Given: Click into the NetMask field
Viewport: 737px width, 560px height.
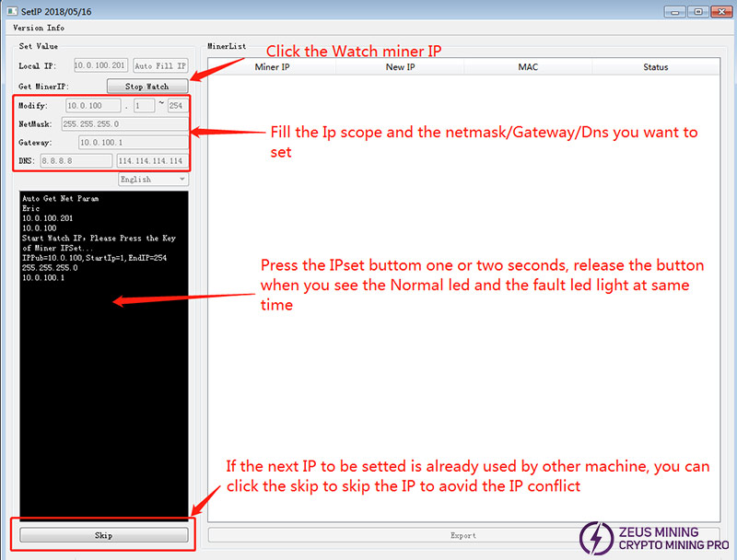Looking at the screenshot, I should pyautogui.click(x=123, y=123).
